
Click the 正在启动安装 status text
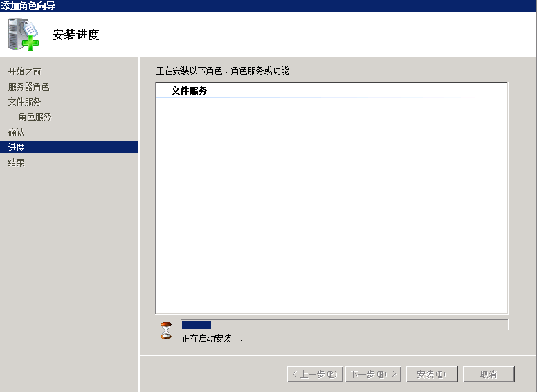[x=212, y=339]
